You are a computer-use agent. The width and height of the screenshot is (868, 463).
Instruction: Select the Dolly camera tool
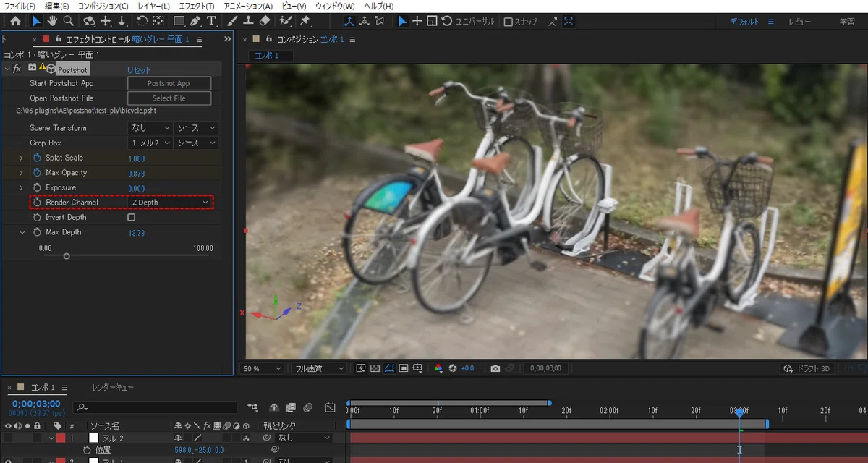coord(122,21)
